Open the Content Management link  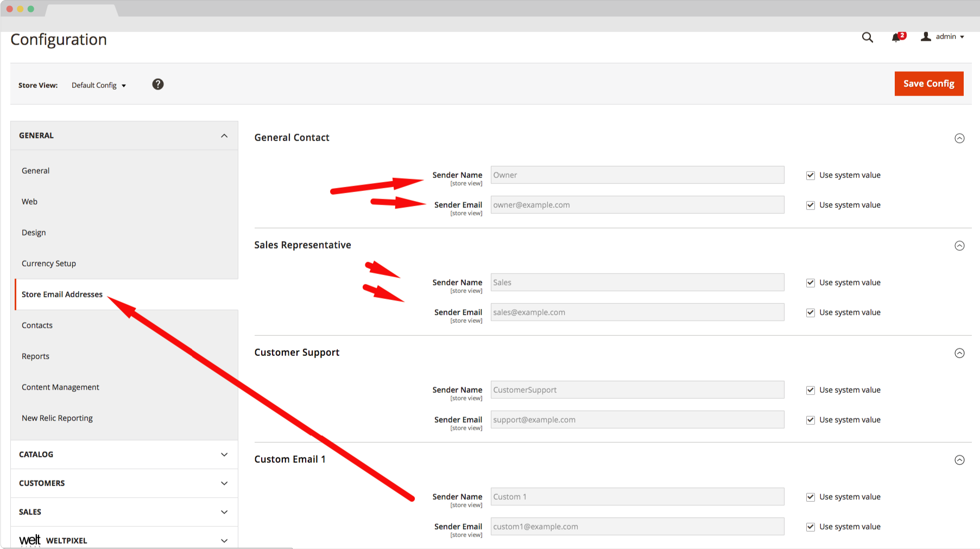tap(60, 387)
